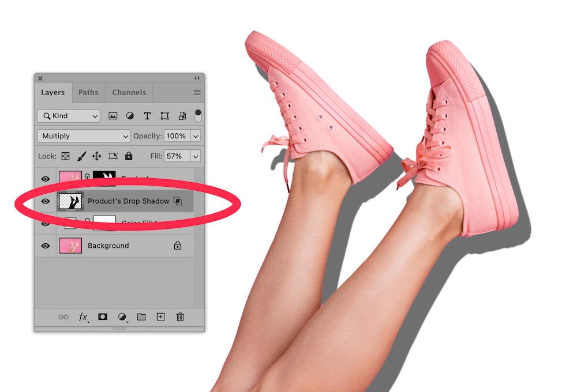Click the lock transparent pixels icon
Image resolution: width=577 pixels, height=392 pixels.
(66, 156)
